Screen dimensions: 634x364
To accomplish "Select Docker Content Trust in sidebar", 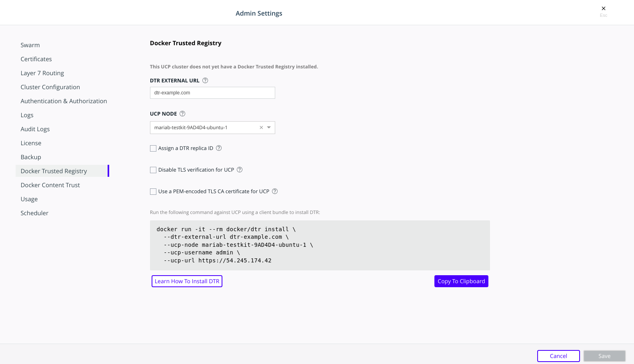I will tap(50, 185).
